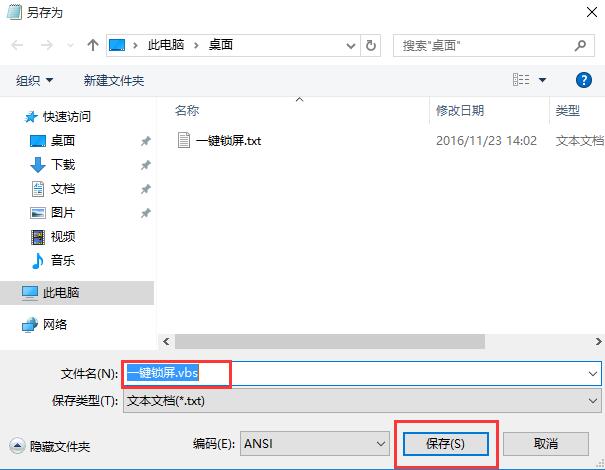
Task: Click the pin icon beside 桌面
Action: [x=145, y=141]
